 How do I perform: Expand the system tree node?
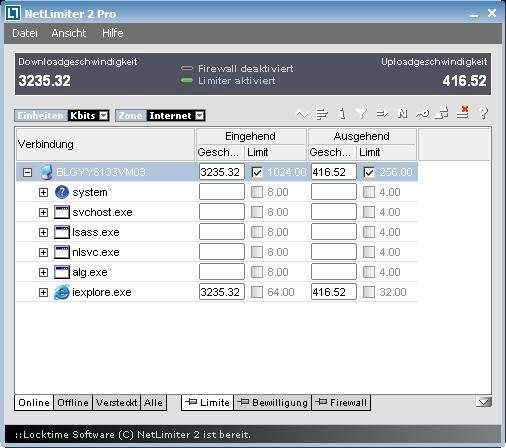coord(43,192)
